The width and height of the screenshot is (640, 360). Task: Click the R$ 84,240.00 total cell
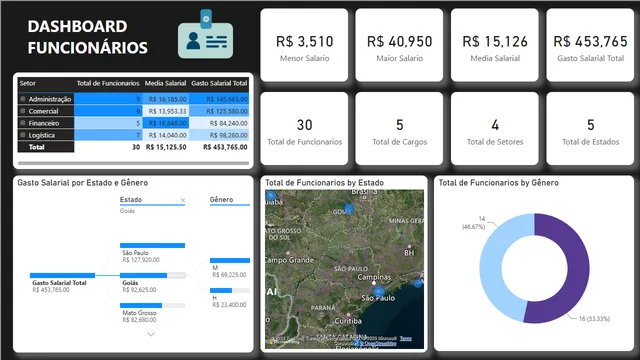[x=219, y=123]
